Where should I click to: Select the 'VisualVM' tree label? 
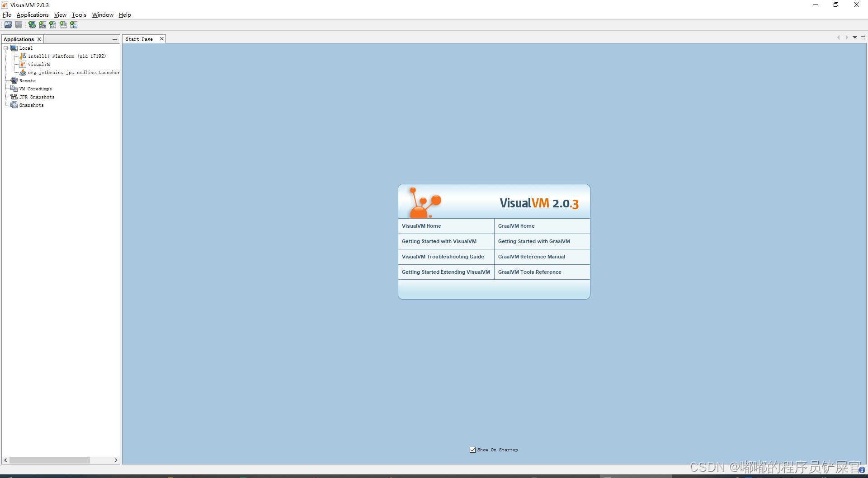(x=39, y=64)
